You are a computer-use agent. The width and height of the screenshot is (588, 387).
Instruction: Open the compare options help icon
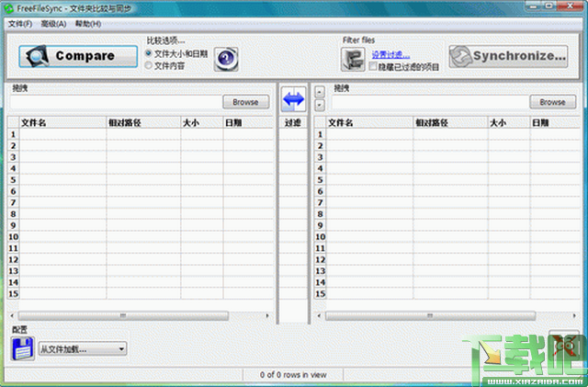[226, 59]
